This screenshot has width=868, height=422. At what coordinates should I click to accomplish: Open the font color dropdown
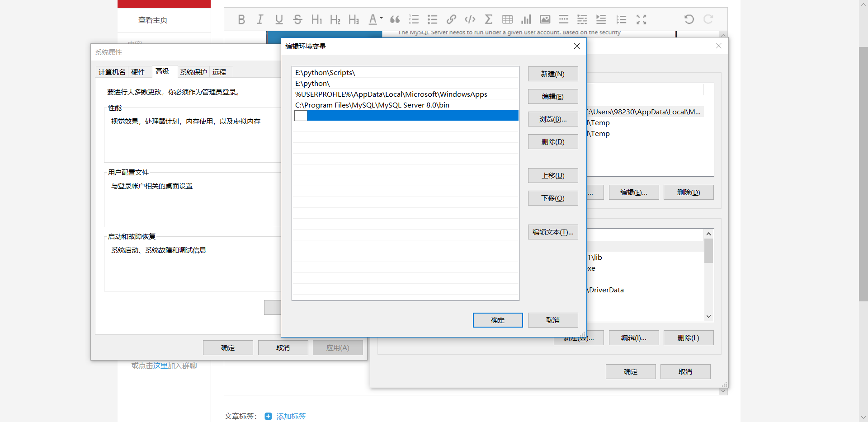click(380, 19)
